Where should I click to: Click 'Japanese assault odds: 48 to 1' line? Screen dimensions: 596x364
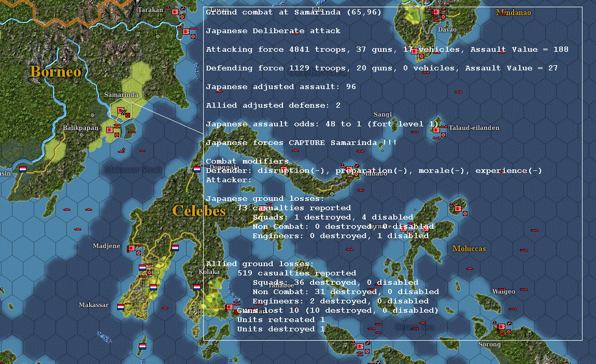(322, 124)
